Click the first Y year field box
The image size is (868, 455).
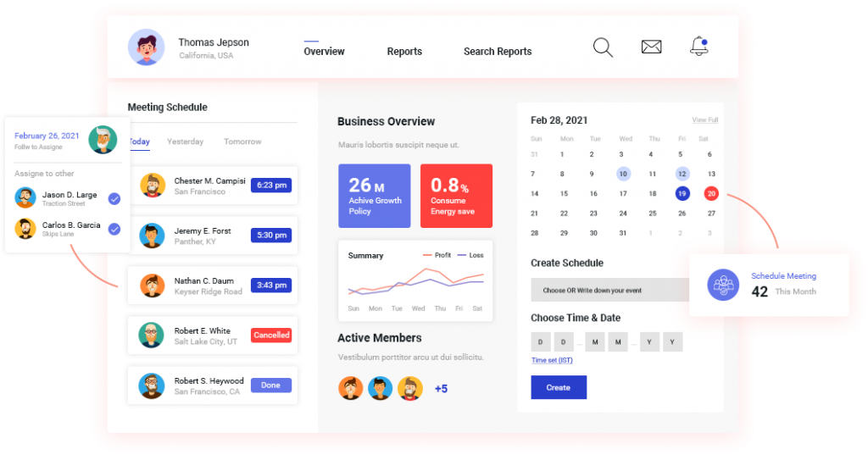pos(648,342)
